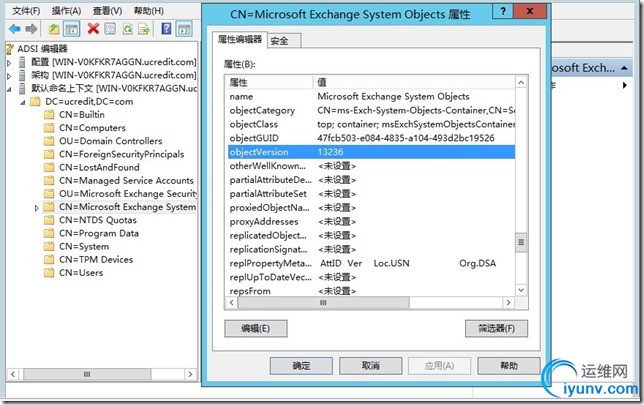Click the folder icon of CN=NTDS Quotas
The image size is (644, 405).
(x=49, y=220)
